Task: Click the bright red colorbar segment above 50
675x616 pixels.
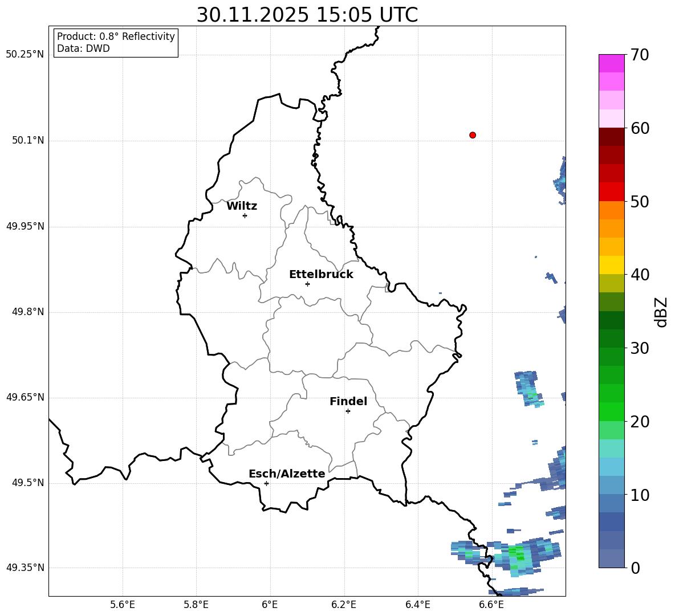Action: (x=611, y=192)
